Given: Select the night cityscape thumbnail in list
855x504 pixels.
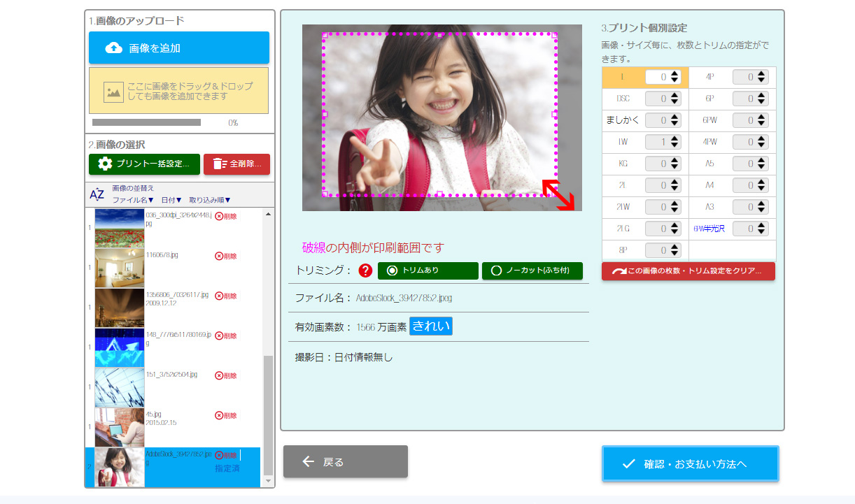Looking at the screenshot, I should [x=119, y=308].
